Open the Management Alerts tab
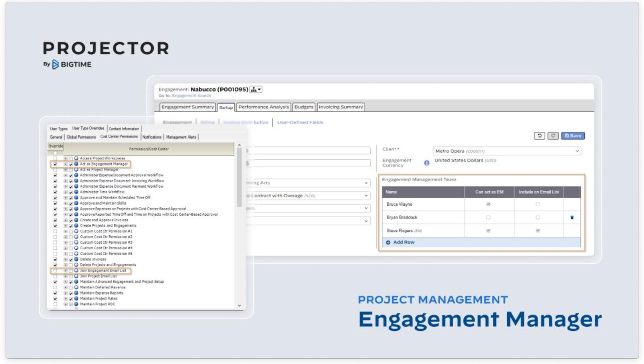 (181, 137)
